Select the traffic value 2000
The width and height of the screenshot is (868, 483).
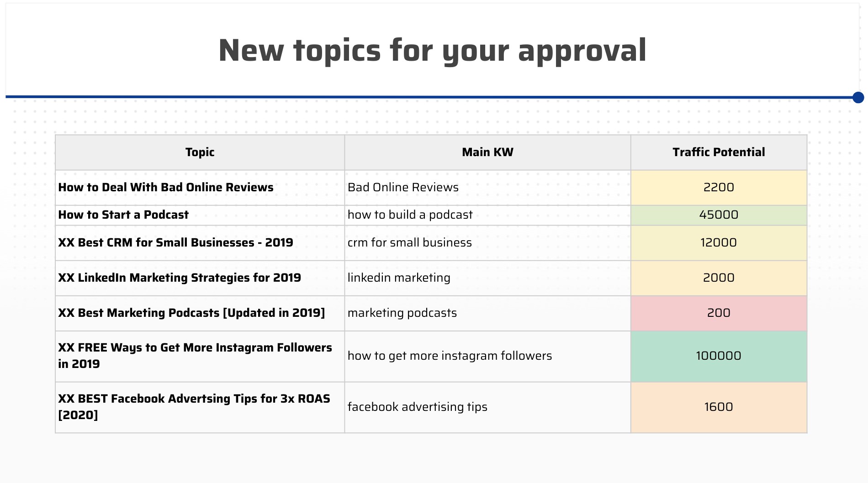(x=719, y=278)
